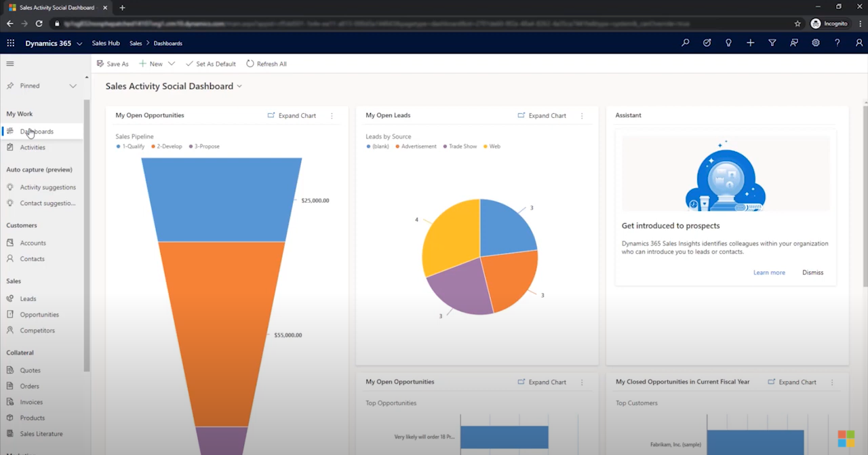Collapse the sidebar with hamburger icon
Screen dimensions: 868x455
pyautogui.click(x=10, y=64)
